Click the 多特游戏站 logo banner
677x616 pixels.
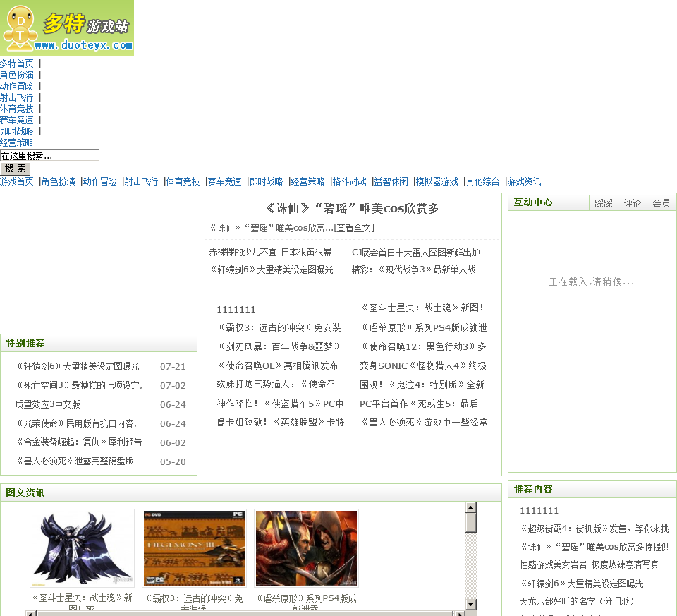(x=67, y=28)
